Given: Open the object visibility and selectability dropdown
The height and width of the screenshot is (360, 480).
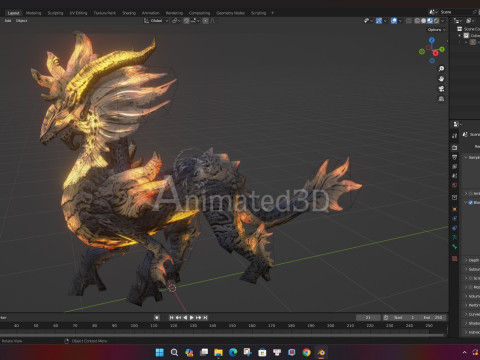Looking at the screenshot, I should pyautogui.click(x=368, y=21).
